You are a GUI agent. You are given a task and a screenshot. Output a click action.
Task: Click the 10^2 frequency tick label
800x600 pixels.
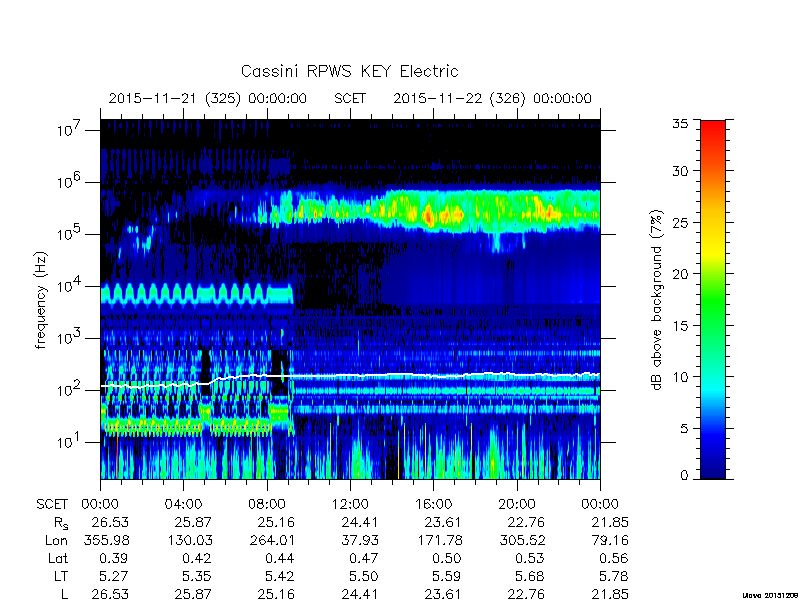70,389
